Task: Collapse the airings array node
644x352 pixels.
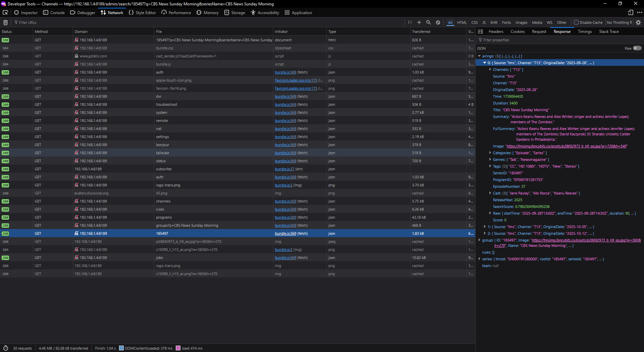Action: pyautogui.click(x=479, y=56)
